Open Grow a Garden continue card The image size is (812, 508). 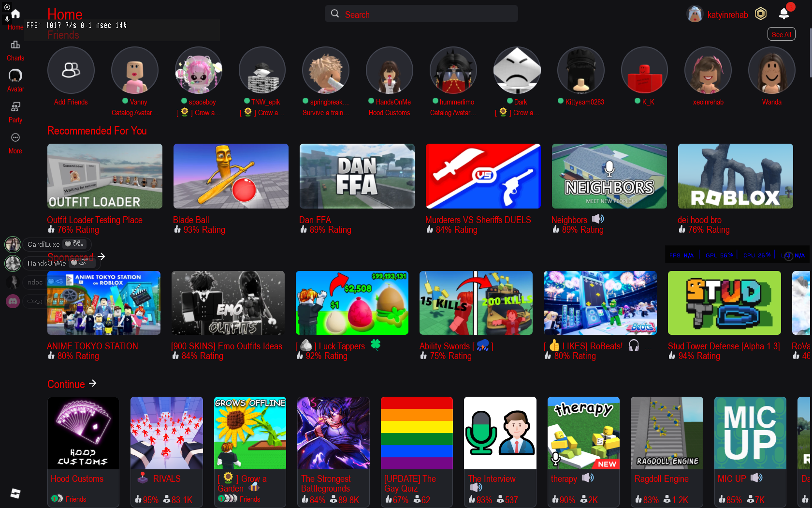coord(250,452)
